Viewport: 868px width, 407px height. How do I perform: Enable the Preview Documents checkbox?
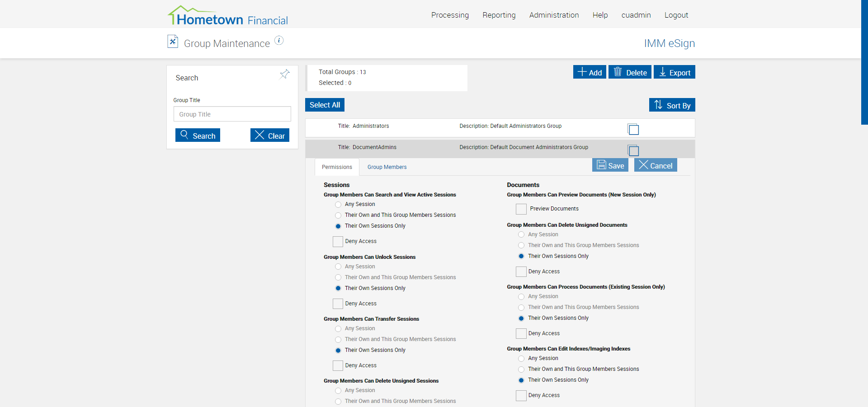click(521, 209)
